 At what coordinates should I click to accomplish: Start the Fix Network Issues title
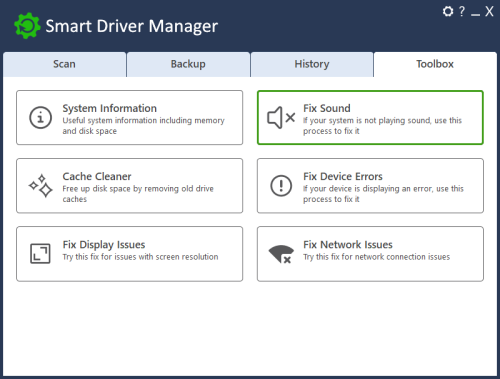tap(348, 245)
